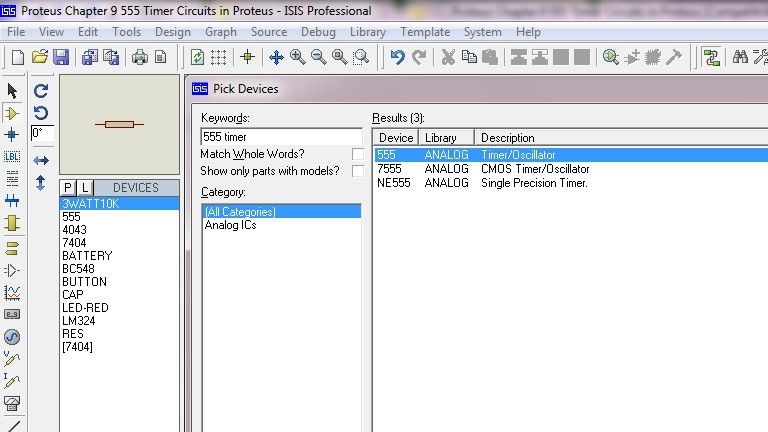
Task: Open the Debug menu
Action: 318,32
